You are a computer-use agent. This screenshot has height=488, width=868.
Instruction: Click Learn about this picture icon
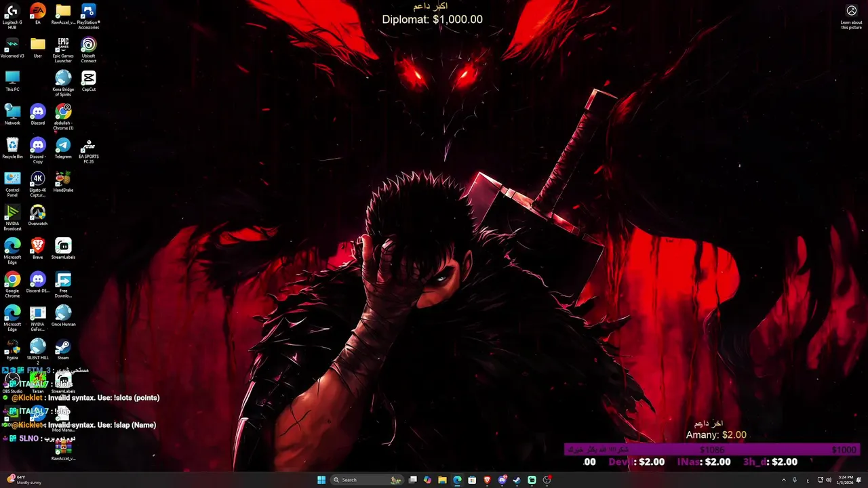(852, 17)
